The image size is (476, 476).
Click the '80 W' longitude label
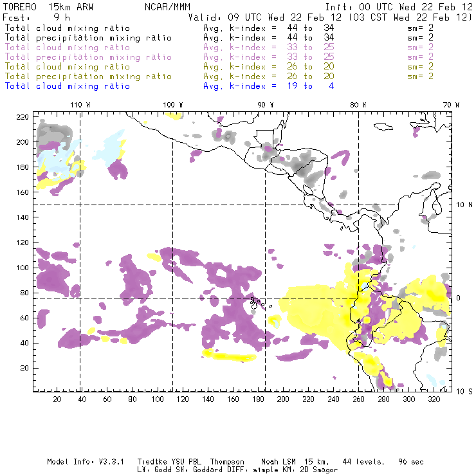(x=358, y=105)
